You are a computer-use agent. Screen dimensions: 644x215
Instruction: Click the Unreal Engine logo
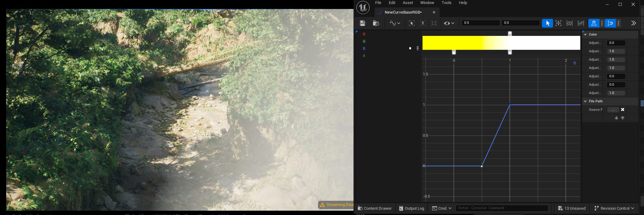pyautogui.click(x=363, y=7)
